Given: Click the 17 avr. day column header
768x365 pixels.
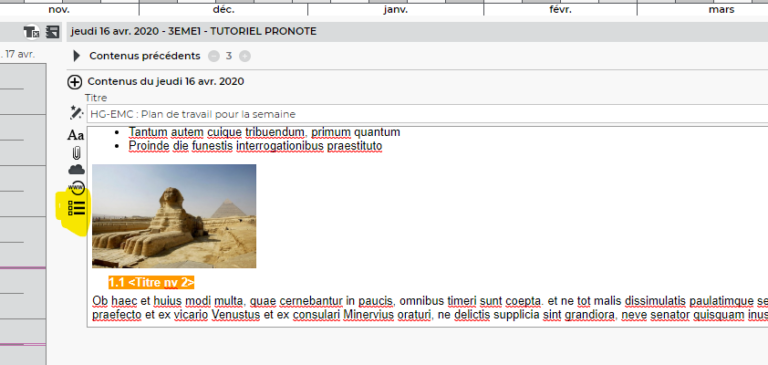Looking at the screenshot, I should (x=20, y=54).
